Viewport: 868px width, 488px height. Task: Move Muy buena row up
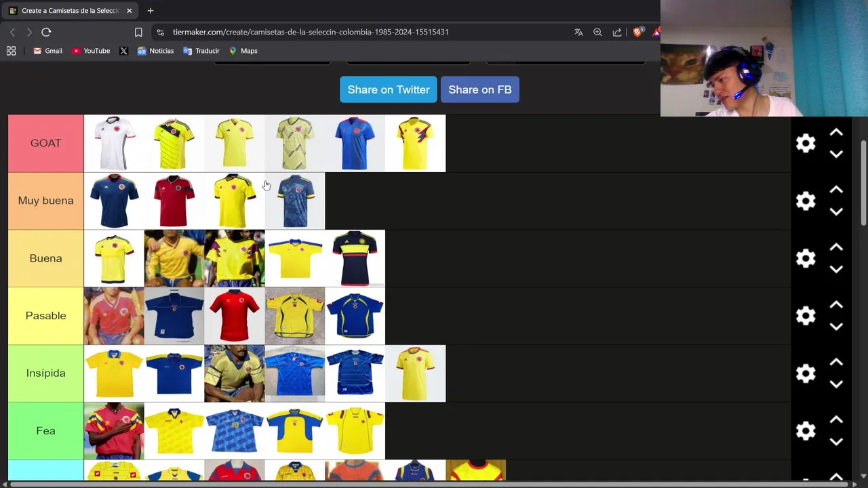836,190
